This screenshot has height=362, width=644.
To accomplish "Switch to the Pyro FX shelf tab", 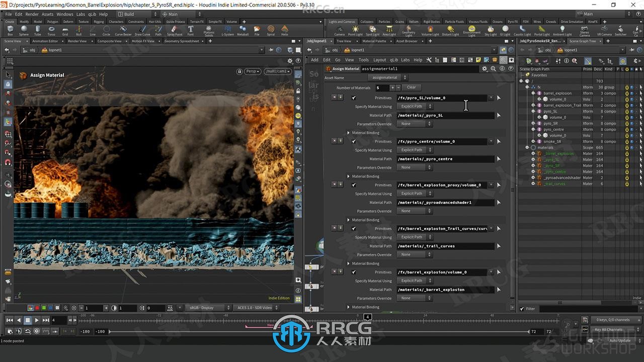I will click(x=512, y=22).
